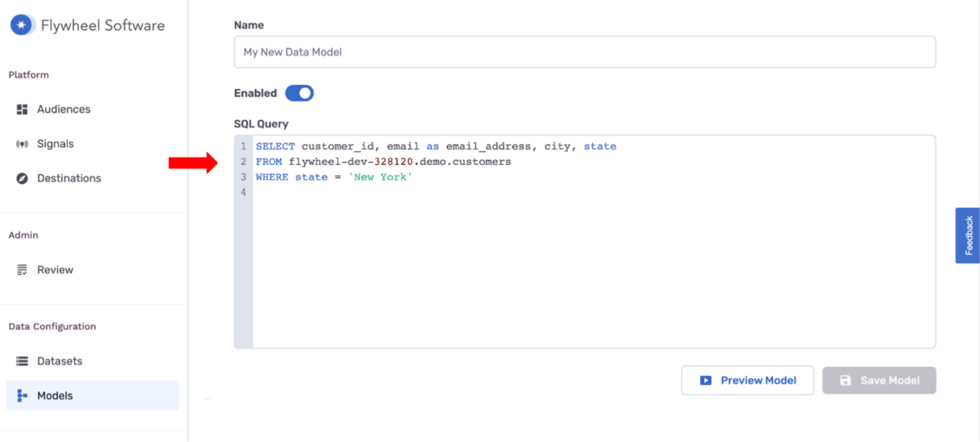Click the Signals broadcast icon
Screen dimensions: 980x442
coord(22,144)
